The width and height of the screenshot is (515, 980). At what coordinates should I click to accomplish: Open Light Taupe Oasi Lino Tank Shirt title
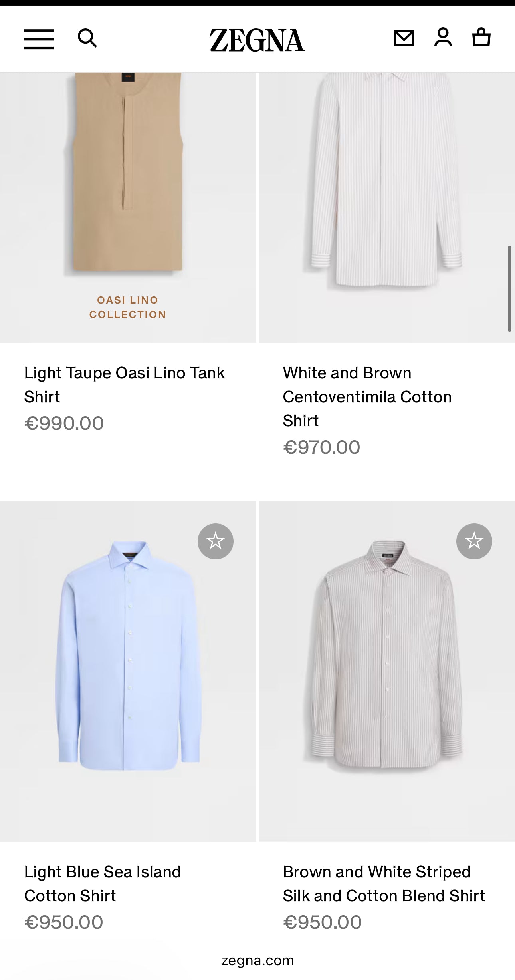[125, 384]
